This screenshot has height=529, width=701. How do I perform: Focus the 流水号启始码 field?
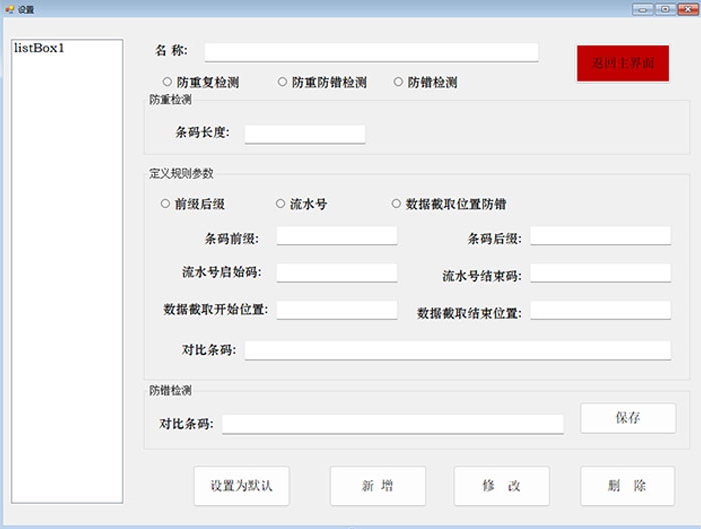coord(337,273)
